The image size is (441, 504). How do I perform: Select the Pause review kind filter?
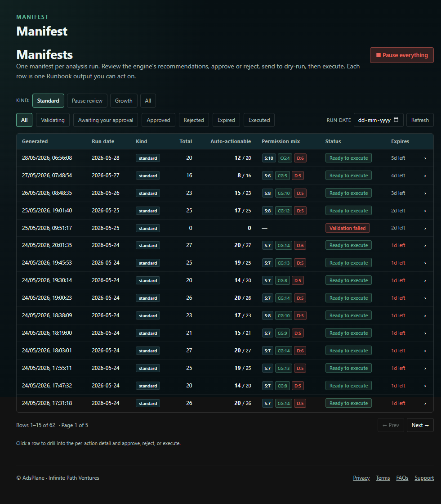[x=87, y=101]
